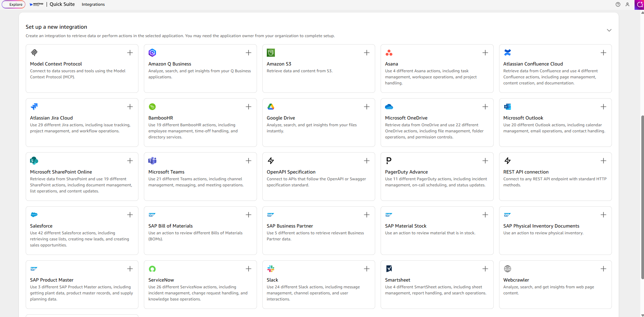Collapse the Set up a new integration section
The image size is (644, 317).
(609, 30)
